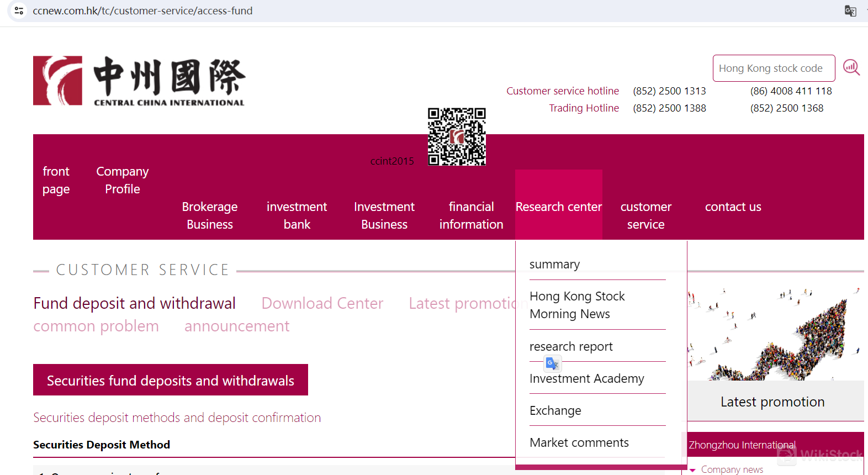868x475 pixels.
Task: Open the Company Profile menu
Action: [123, 180]
